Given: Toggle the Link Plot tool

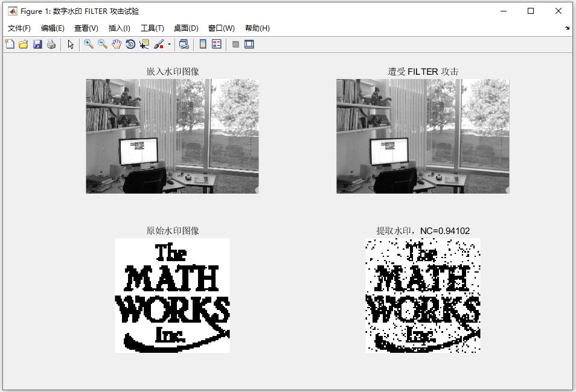Looking at the screenshot, I should (184, 45).
